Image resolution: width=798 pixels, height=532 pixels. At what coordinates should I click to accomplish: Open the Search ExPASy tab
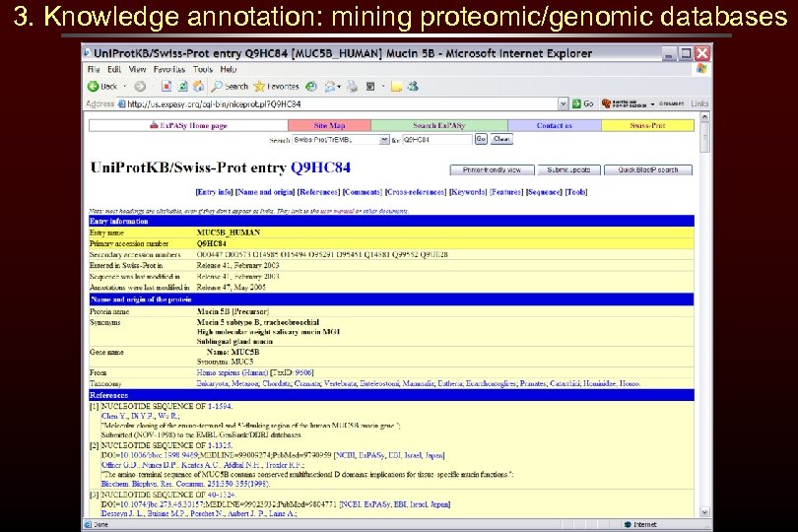(439, 126)
